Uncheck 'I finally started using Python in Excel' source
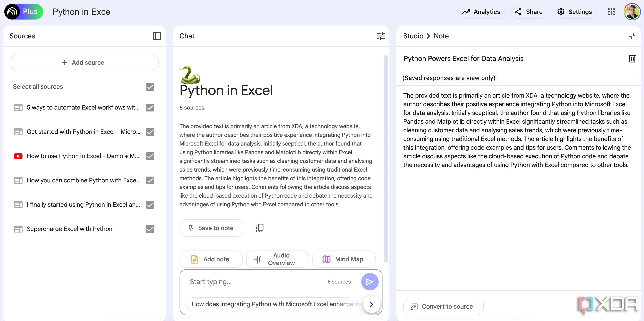 point(150,205)
